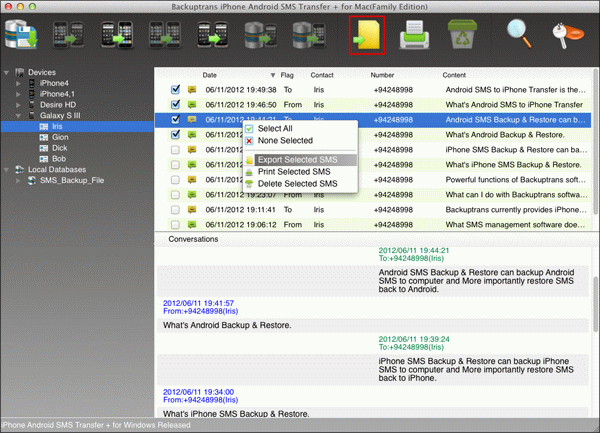Screen dimensions: 600x433
Task: Click conversation timestamp 2012/06/11 19:41:57
Action: [x=198, y=303]
